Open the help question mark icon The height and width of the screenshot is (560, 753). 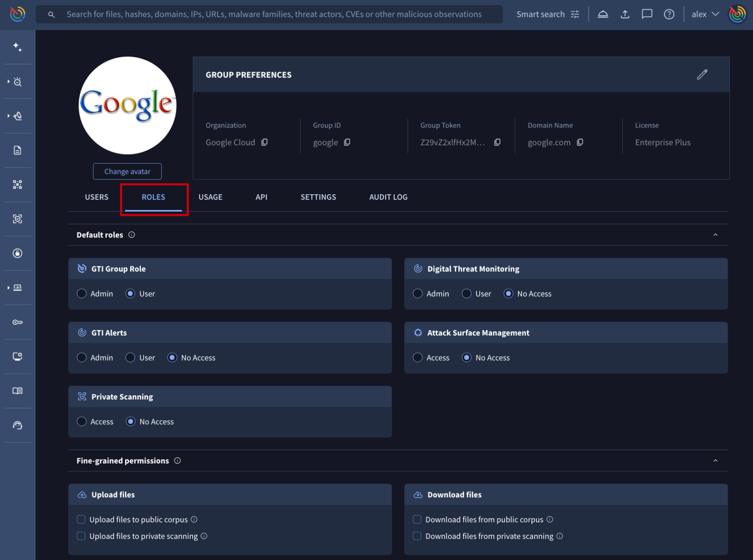click(x=669, y=14)
